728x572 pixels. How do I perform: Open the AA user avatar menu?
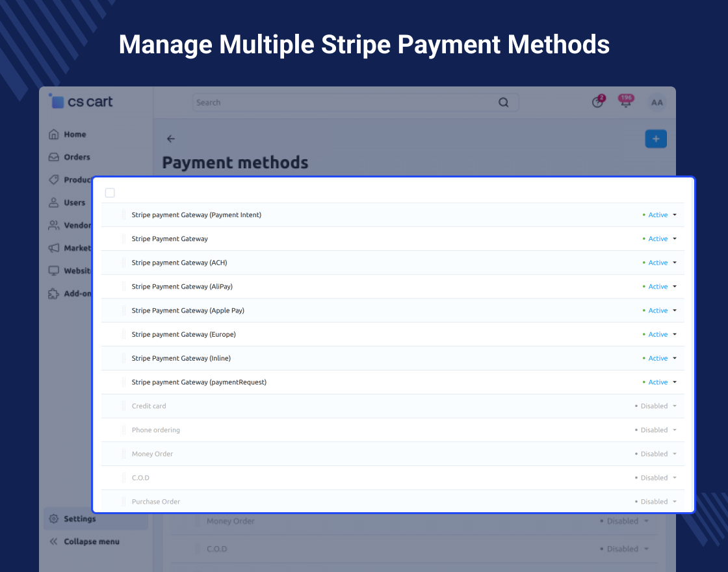(657, 103)
